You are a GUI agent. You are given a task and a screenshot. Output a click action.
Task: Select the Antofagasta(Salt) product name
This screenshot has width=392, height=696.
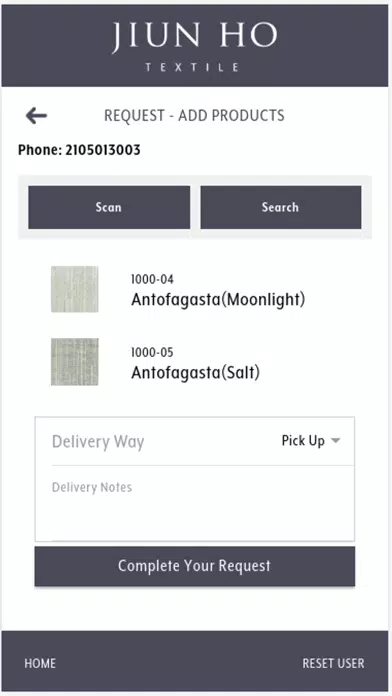point(195,372)
